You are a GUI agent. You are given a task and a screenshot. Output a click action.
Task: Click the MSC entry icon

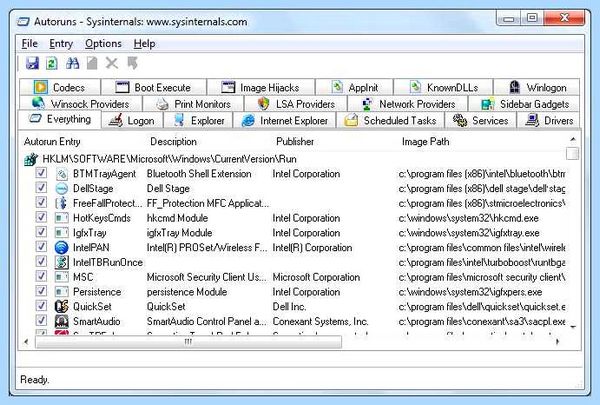[x=62, y=277]
